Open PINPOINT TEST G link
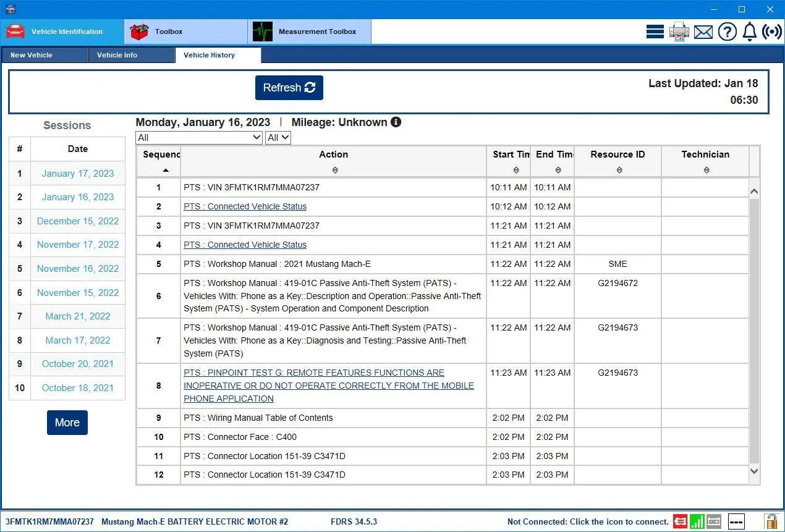Viewport: 785px width, 532px height. point(329,386)
